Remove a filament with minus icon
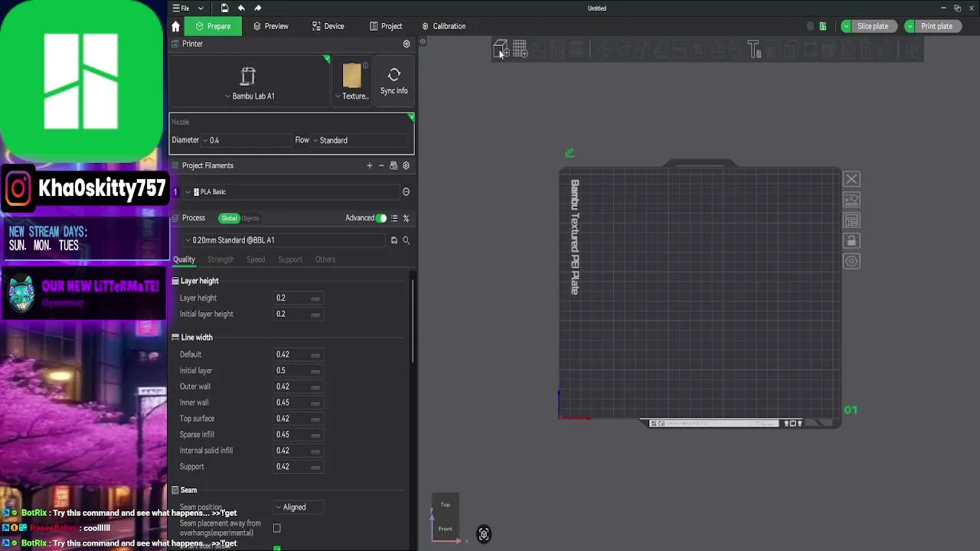The width and height of the screenshot is (980, 551). click(381, 165)
